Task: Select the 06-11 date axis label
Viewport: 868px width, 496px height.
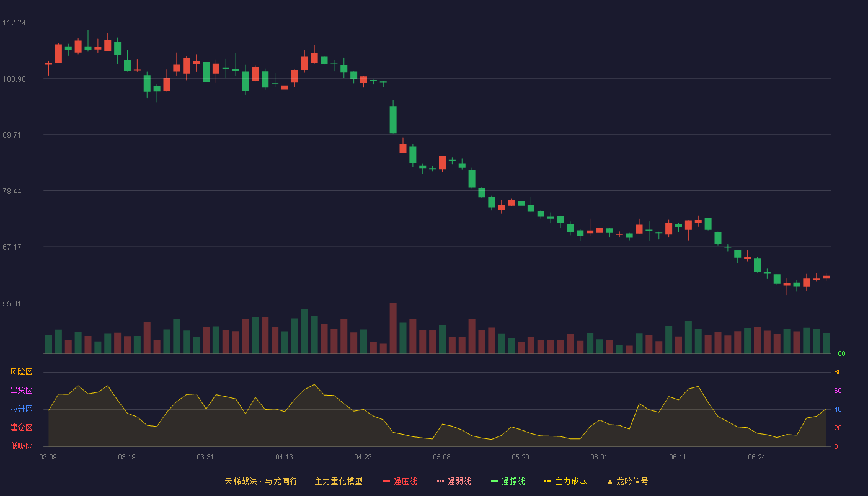Action: click(x=678, y=457)
